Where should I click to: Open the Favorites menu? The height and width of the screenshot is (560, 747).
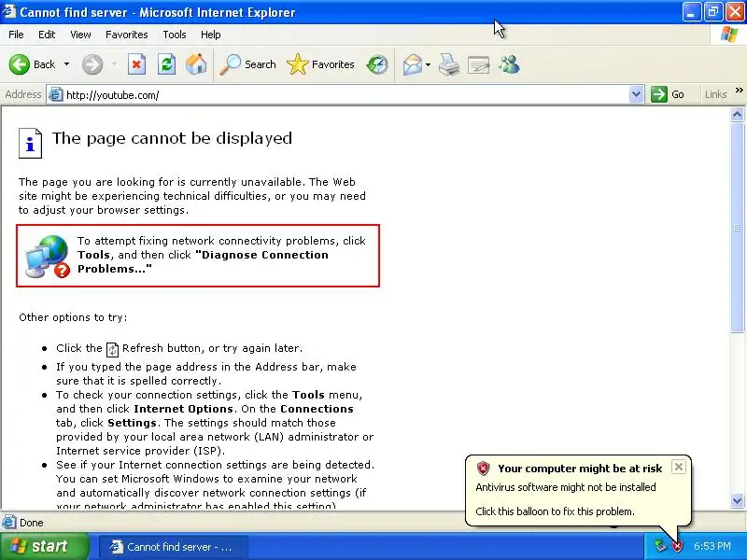pyautogui.click(x=127, y=35)
